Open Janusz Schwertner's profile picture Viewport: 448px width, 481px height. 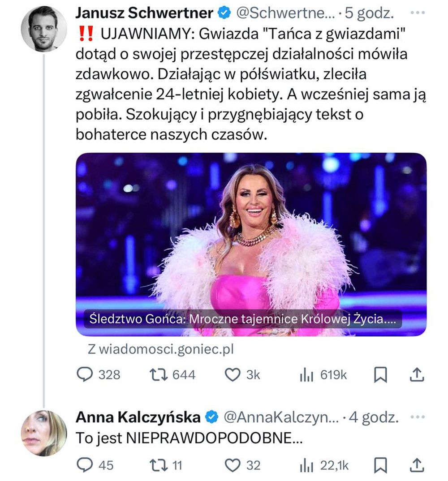43,29
